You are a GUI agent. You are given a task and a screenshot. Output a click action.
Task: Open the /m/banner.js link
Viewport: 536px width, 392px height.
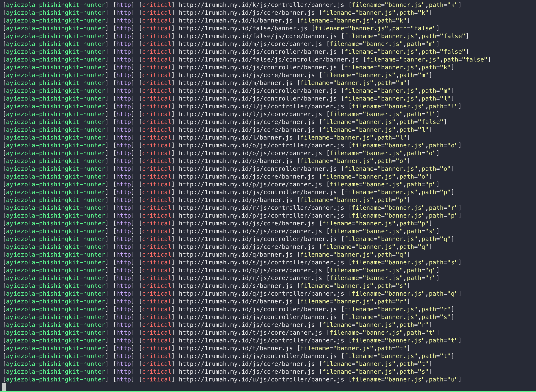click(x=235, y=83)
